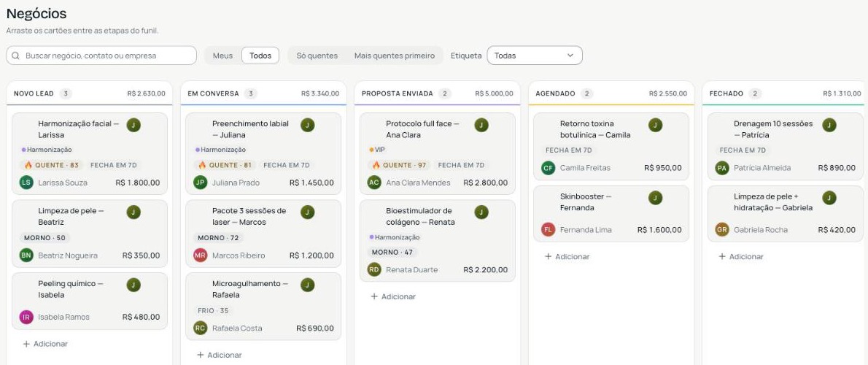Click the Harmonização tag on Larissa's card
This screenshot has width=868, height=365.
coord(47,150)
